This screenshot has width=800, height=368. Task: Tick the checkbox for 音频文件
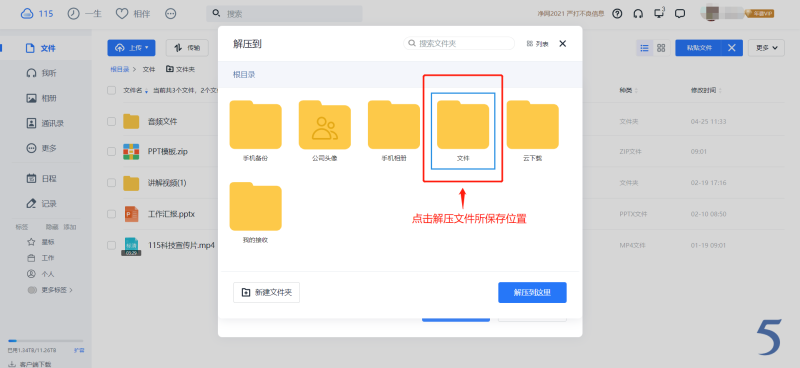click(111, 121)
